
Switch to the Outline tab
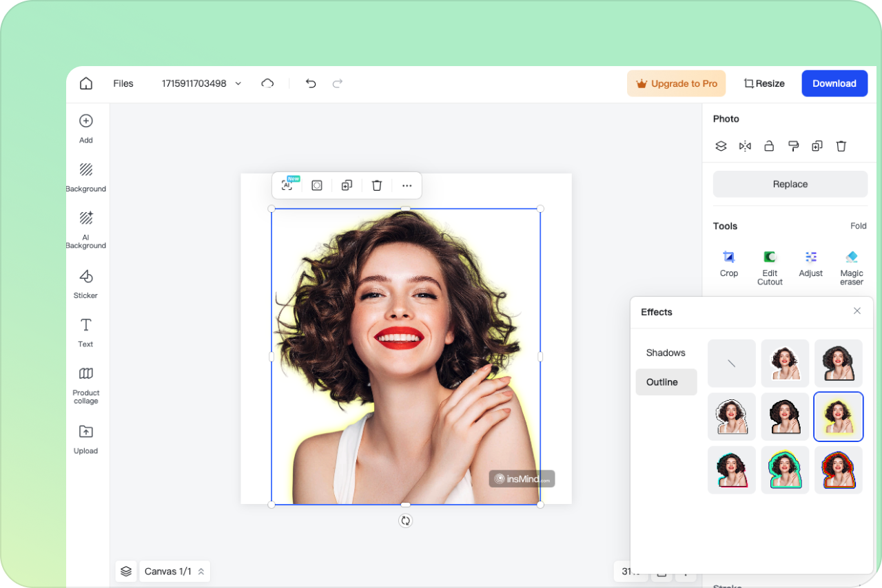[666, 382]
